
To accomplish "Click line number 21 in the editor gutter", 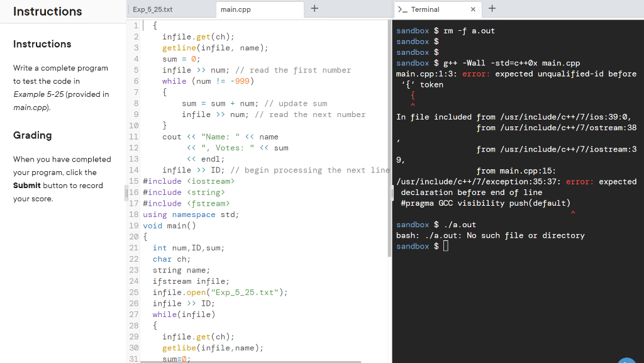I will [x=134, y=248].
